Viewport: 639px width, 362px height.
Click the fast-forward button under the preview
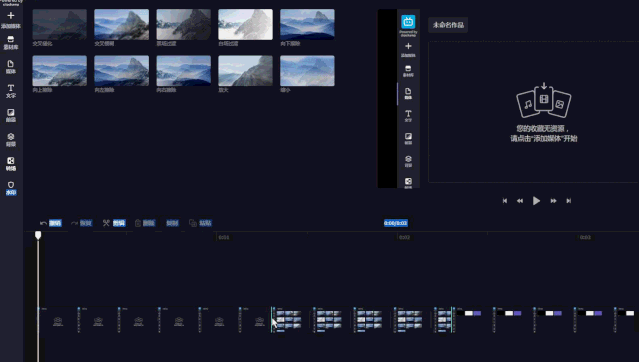pyautogui.click(x=553, y=201)
